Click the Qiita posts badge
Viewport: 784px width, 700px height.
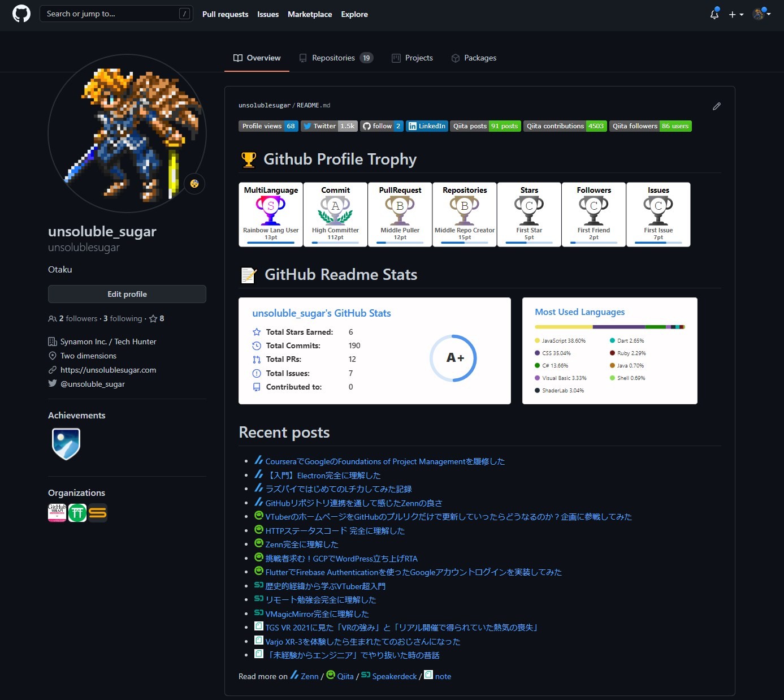tap(486, 126)
